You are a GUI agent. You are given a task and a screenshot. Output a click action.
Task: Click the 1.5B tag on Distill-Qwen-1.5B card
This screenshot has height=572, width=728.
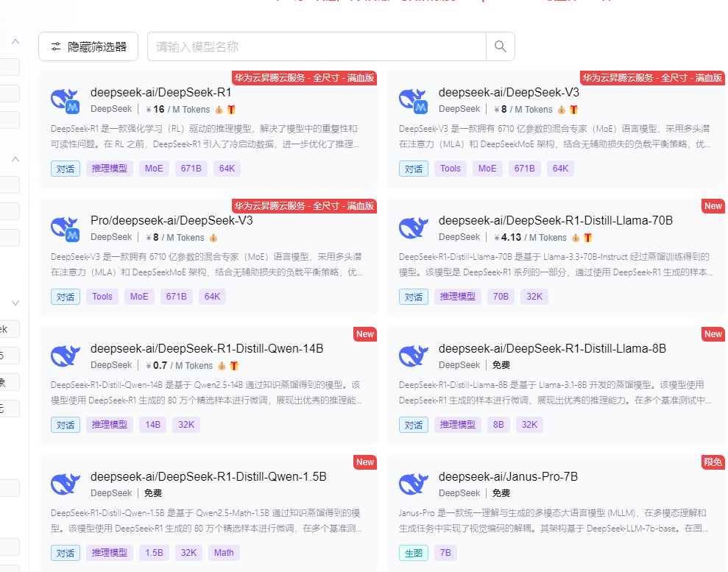(x=154, y=553)
